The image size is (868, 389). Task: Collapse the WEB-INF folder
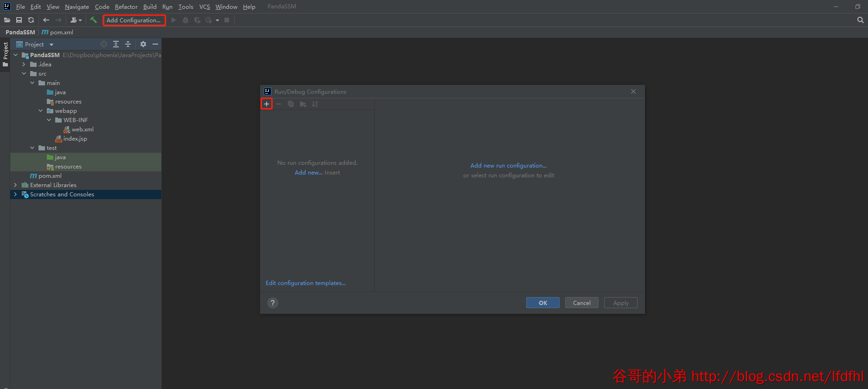49,120
